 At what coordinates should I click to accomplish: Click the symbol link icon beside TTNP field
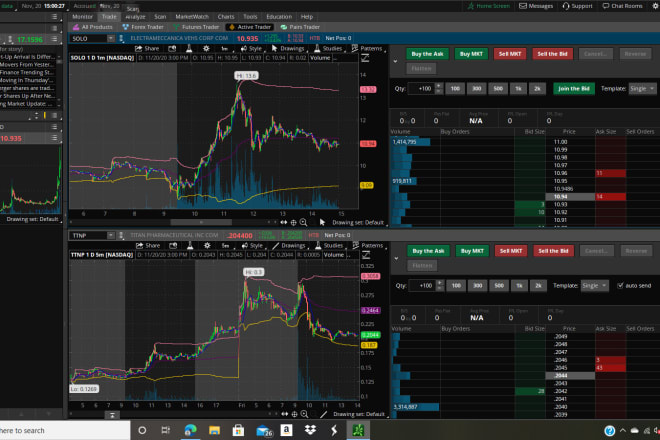click(x=122, y=235)
